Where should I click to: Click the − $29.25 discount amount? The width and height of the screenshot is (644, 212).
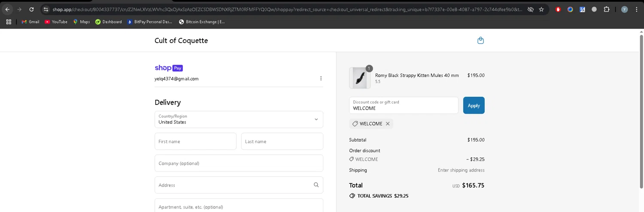point(475,159)
